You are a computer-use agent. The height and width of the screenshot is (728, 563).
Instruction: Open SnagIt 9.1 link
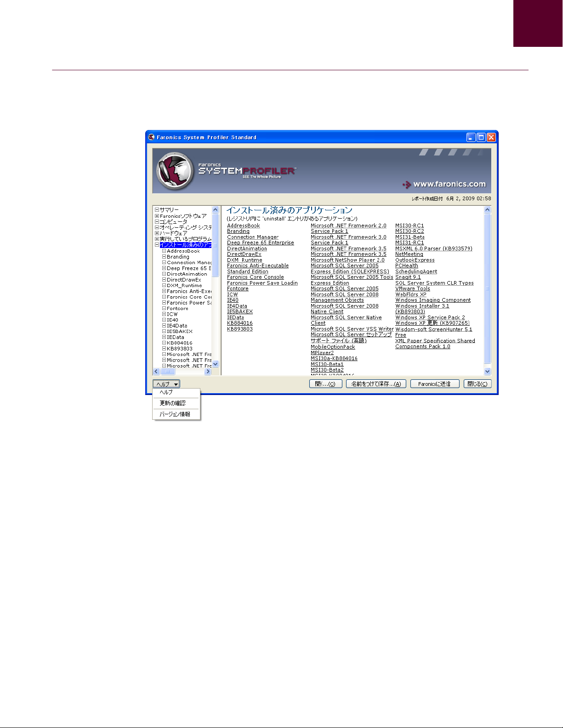tap(408, 277)
